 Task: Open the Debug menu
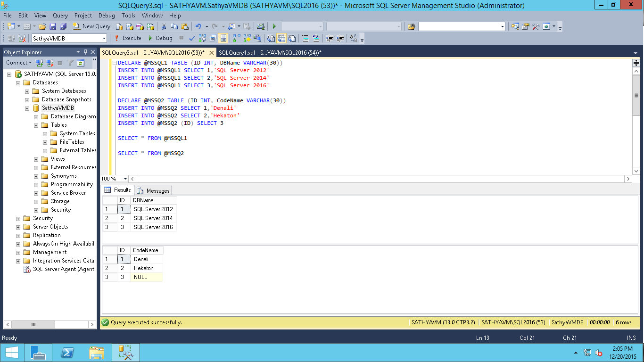click(107, 16)
